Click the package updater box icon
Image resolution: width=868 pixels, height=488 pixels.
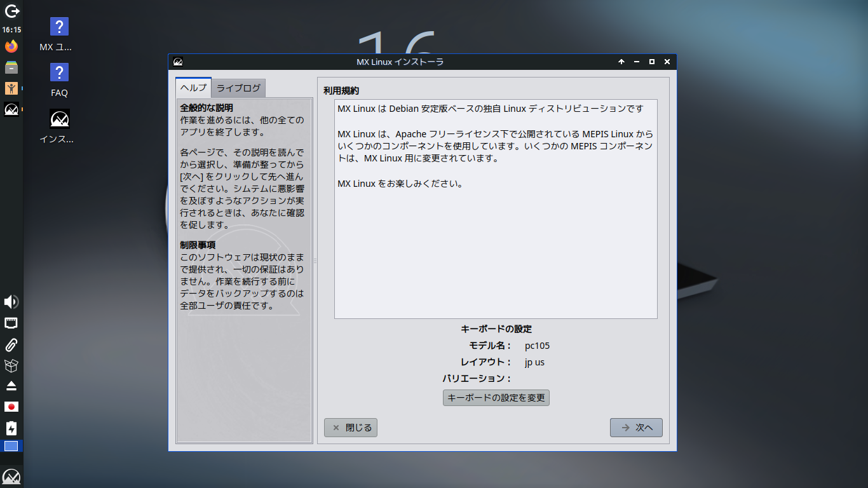click(x=11, y=365)
